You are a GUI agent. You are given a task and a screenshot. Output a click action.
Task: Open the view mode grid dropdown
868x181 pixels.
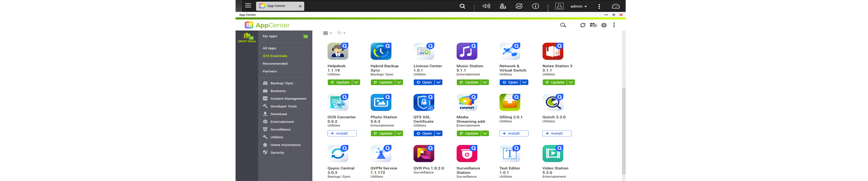point(327,33)
